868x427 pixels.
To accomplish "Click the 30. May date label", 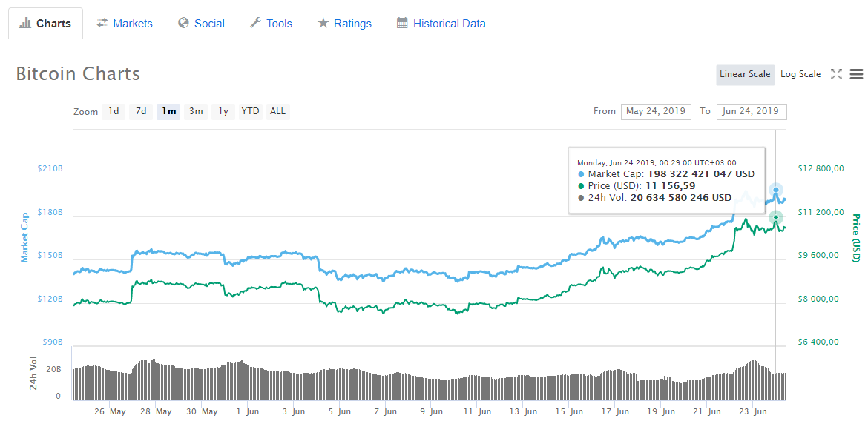I will (202, 412).
